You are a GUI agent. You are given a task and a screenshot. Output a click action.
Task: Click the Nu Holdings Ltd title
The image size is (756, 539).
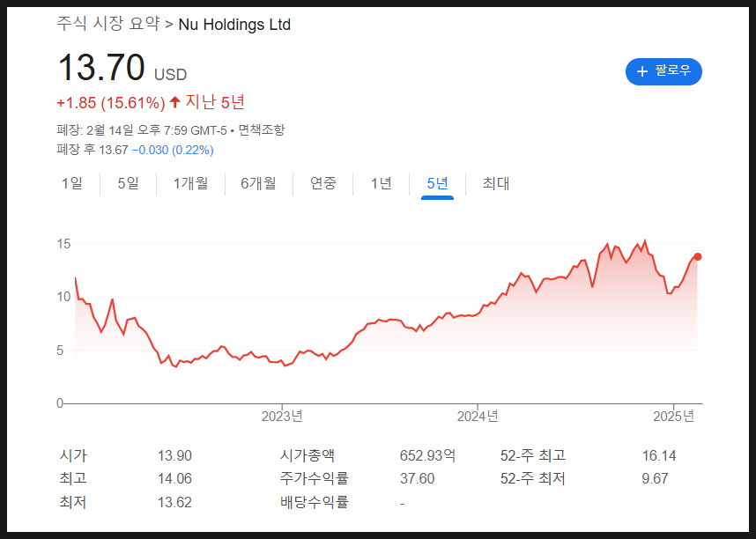pyautogui.click(x=234, y=24)
